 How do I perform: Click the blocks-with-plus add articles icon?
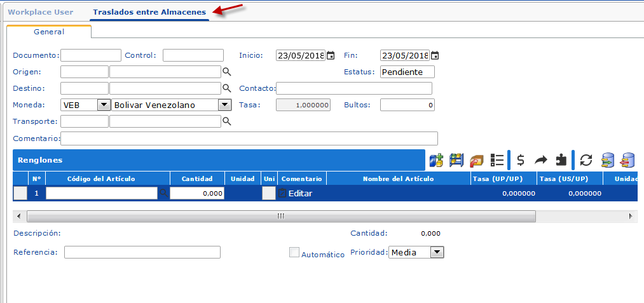point(436,160)
